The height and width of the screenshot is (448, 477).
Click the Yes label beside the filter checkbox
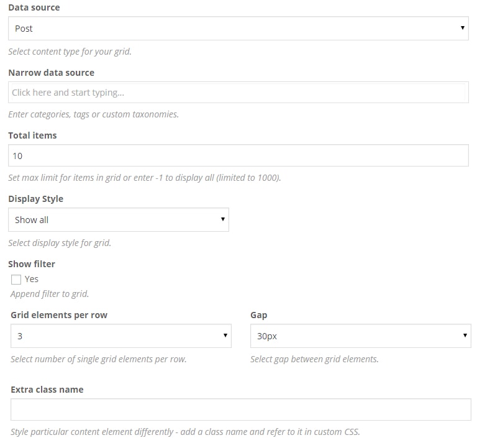(32, 279)
